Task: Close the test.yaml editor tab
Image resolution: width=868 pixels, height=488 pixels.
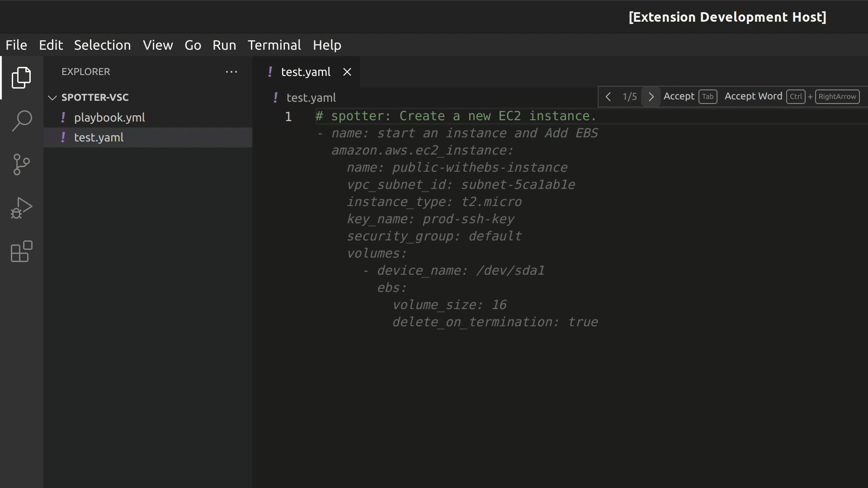Action: tap(347, 72)
